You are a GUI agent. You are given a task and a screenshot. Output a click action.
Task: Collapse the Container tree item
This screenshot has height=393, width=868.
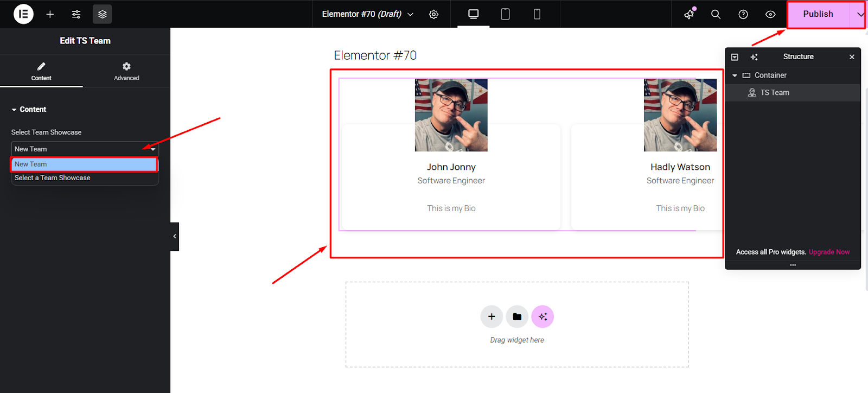(x=735, y=75)
